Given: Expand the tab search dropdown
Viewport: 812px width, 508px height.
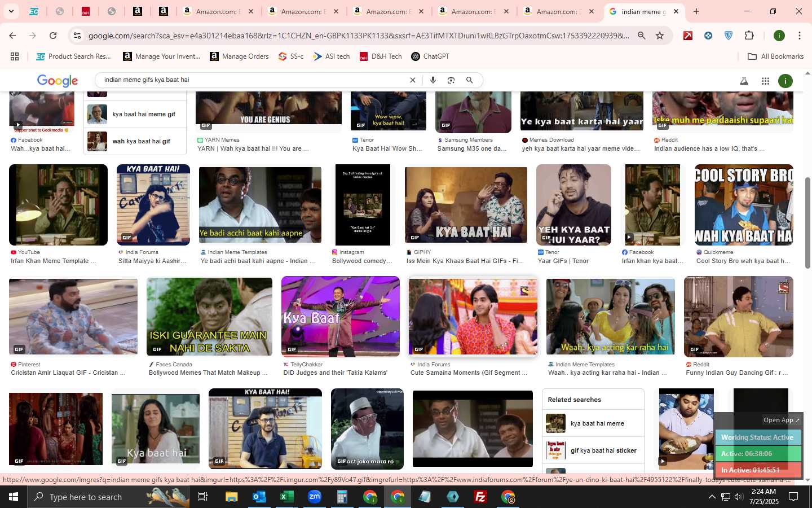Looking at the screenshot, I should (x=11, y=11).
